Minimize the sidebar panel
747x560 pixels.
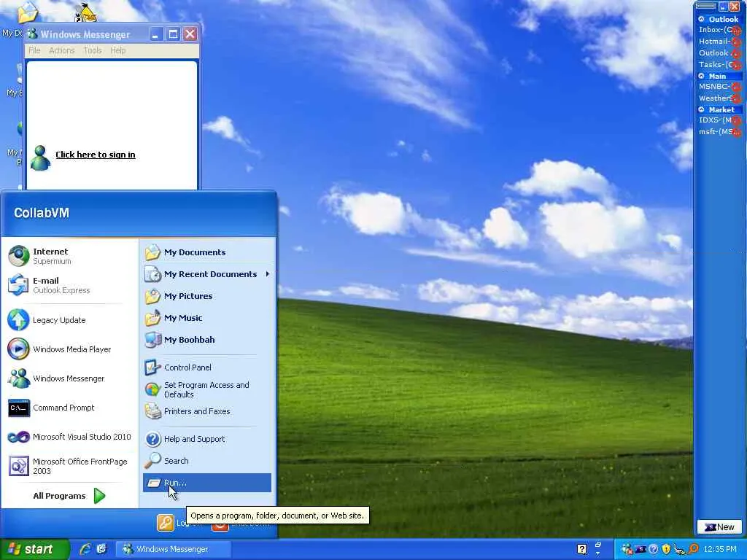pyautogui.click(x=723, y=6)
